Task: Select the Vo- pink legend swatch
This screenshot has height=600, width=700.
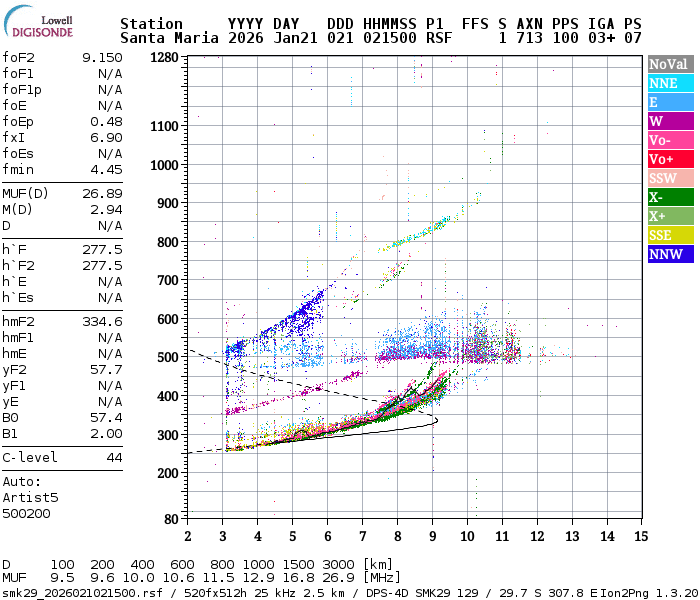Action: click(x=671, y=140)
